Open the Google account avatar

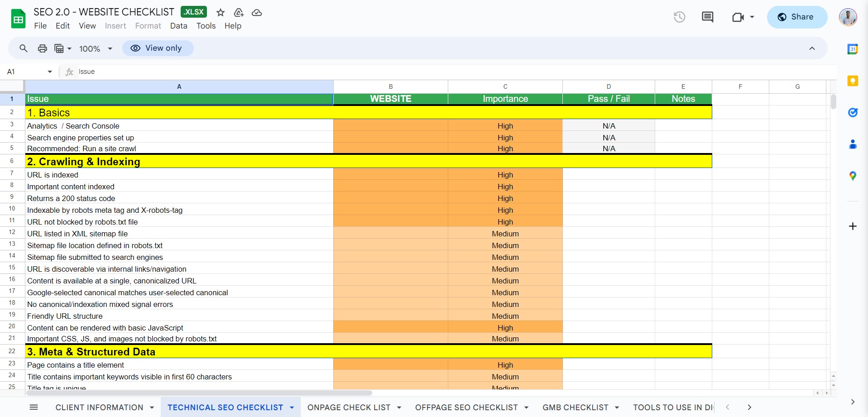tap(848, 17)
